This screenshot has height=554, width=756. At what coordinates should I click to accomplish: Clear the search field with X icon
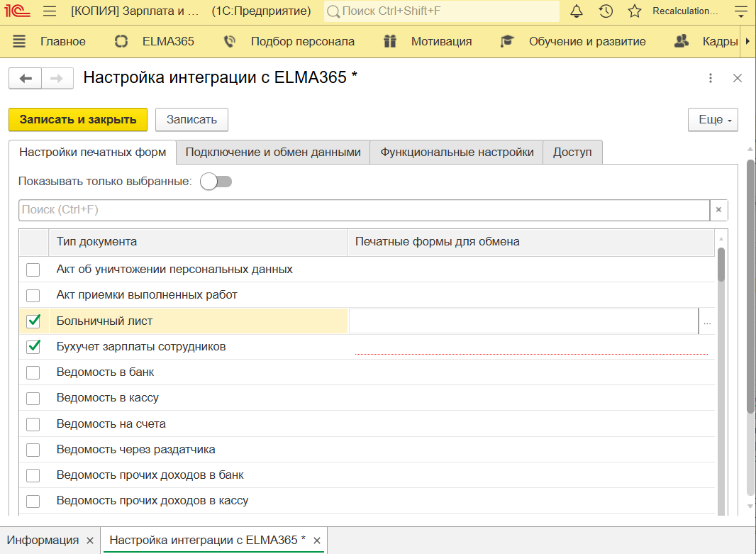718,210
